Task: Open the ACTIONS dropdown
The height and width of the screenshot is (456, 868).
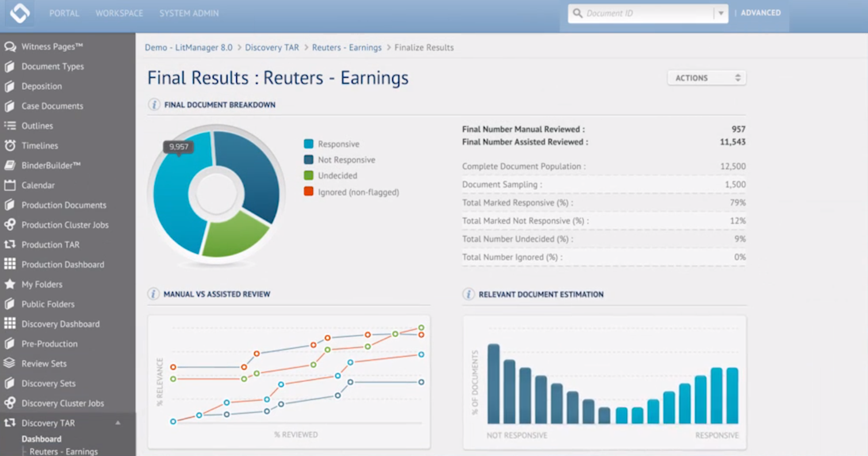Action: (707, 78)
